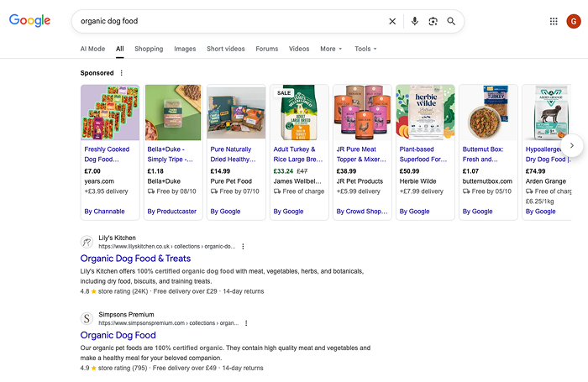588x382 pixels.
Task: Click By Channable ad provider link
Action: 104,212
